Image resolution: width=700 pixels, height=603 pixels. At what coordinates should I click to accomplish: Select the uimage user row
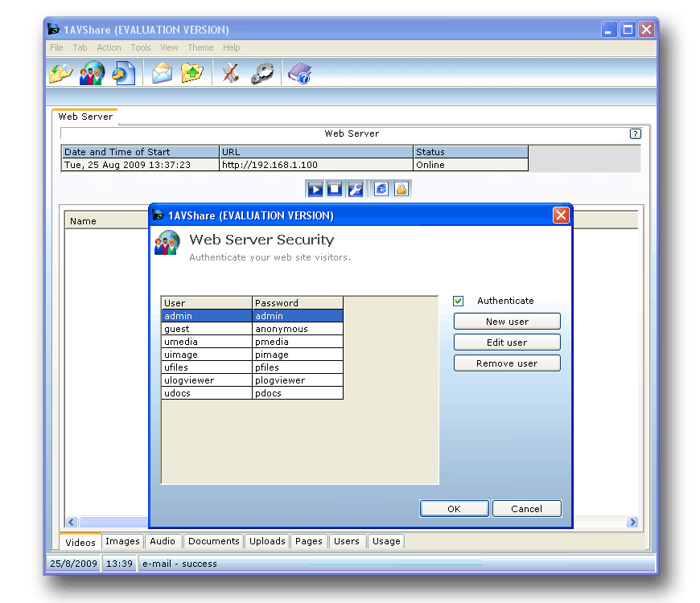click(252, 355)
